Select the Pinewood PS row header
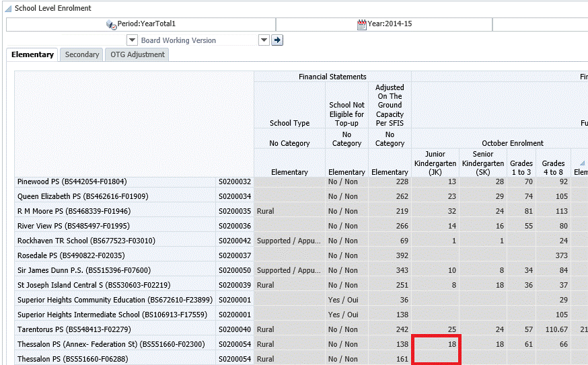 tap(72, 181)
